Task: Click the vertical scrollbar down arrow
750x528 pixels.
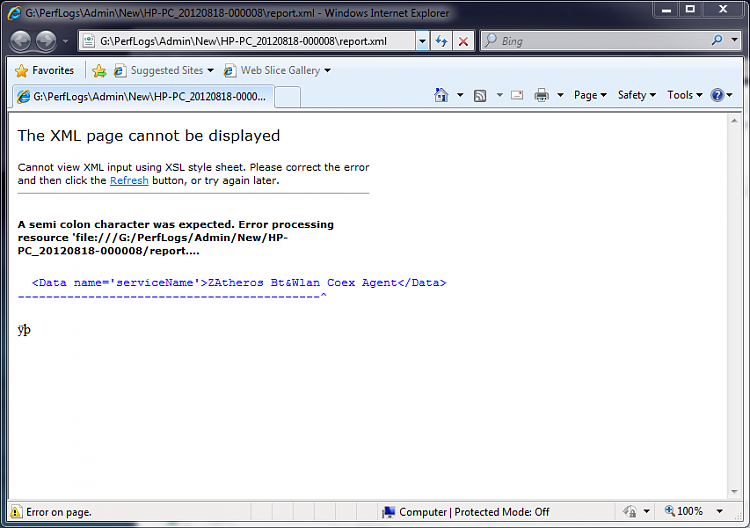Action: coord(734,492)
